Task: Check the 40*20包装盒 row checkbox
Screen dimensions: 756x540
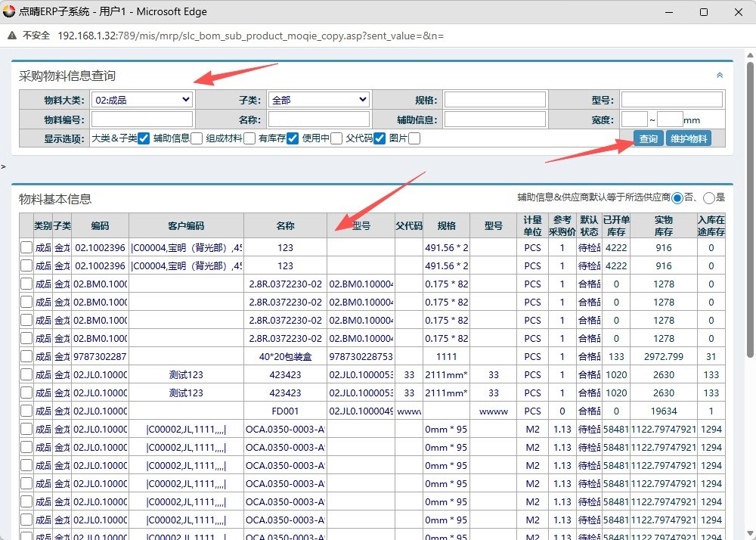Action: (26, 357)
